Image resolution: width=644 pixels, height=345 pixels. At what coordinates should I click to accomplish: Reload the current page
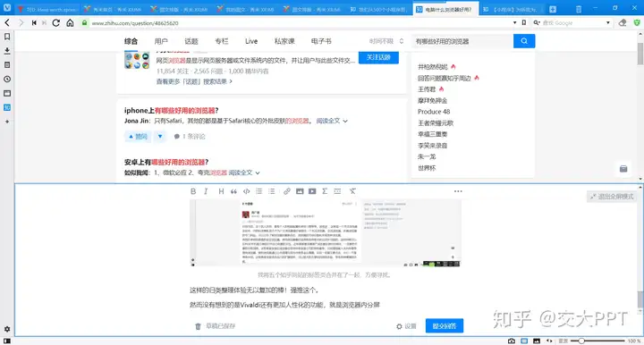[x=55, y=23]
